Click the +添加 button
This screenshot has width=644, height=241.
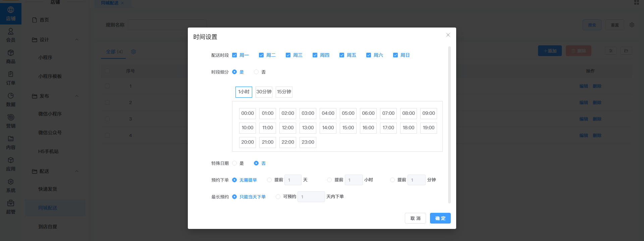point(550,51)
